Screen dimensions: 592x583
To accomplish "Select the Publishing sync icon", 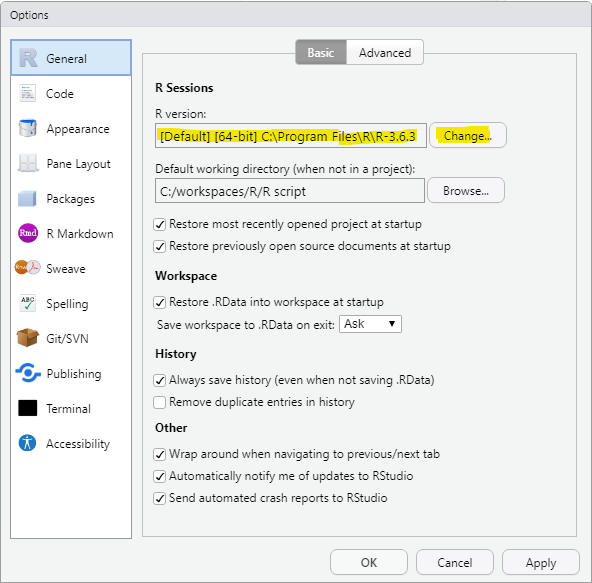I will point(28,373).
